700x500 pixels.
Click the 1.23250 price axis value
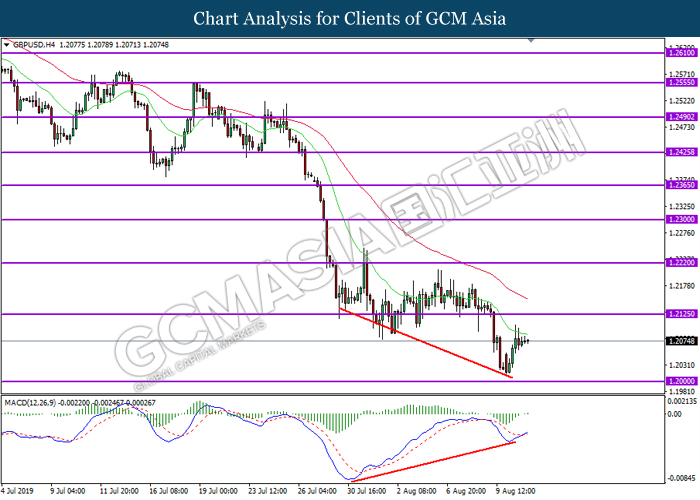(x=681, y=206)
